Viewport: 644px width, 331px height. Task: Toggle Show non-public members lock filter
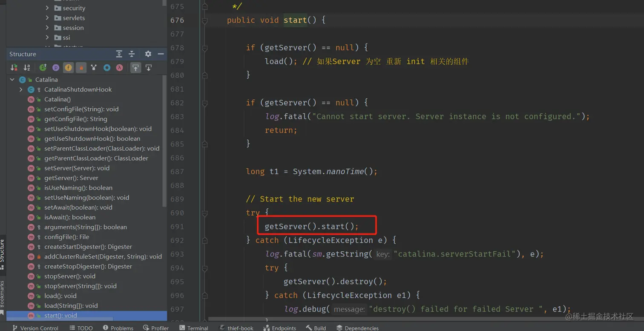click(81, 67)
